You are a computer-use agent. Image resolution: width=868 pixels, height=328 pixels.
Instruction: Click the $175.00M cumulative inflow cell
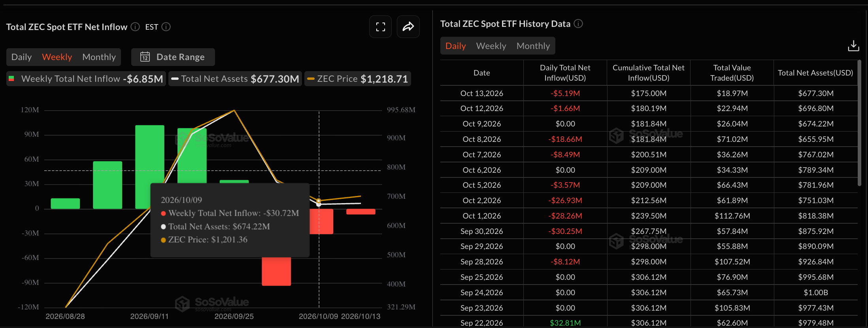pos(649,93)
